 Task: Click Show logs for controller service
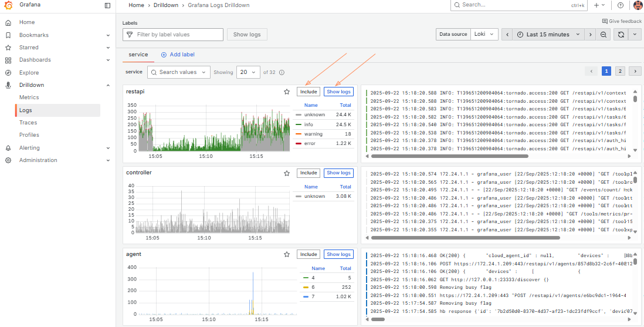[x=338, y=173]
